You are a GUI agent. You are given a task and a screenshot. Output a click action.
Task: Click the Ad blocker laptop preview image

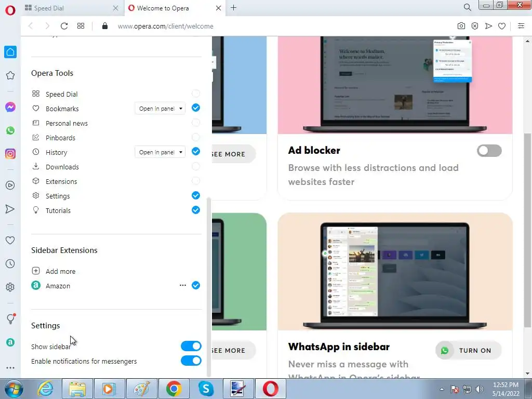395,85
